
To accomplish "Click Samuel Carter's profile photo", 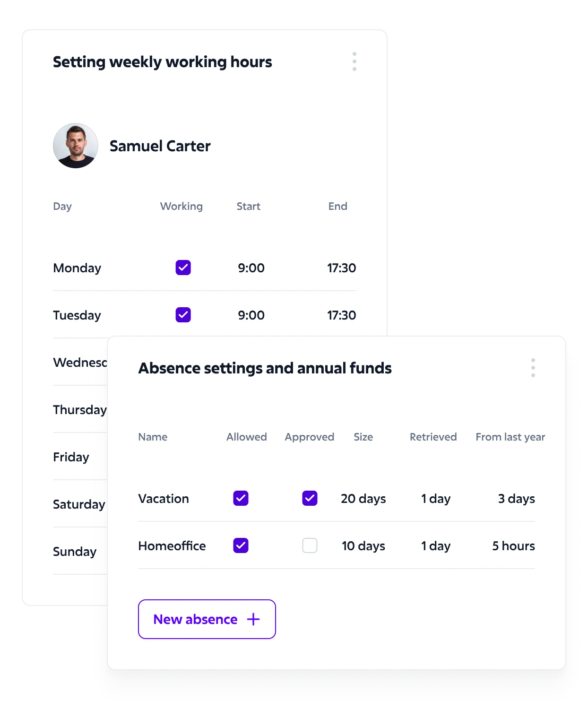I will tap(76, 146).
